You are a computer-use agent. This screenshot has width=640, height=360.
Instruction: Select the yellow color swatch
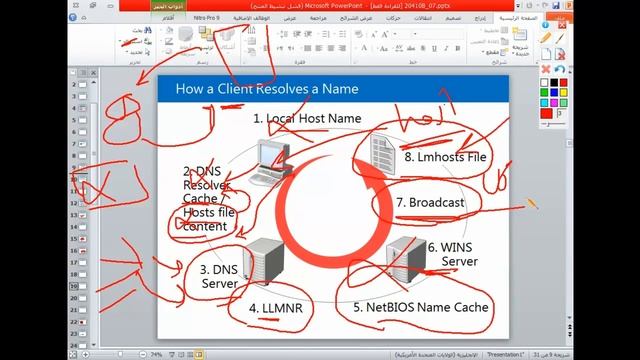pyautogui.click(x=564, y=93)
